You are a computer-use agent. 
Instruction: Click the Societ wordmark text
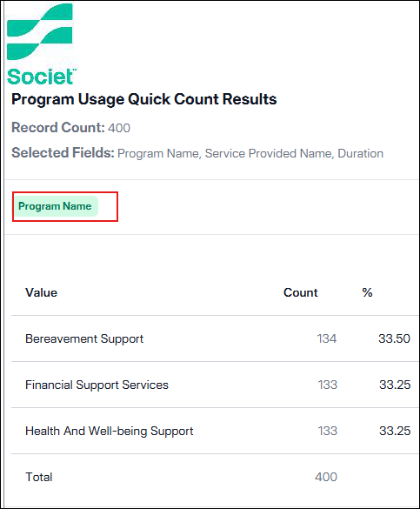[x=41, y=77]
